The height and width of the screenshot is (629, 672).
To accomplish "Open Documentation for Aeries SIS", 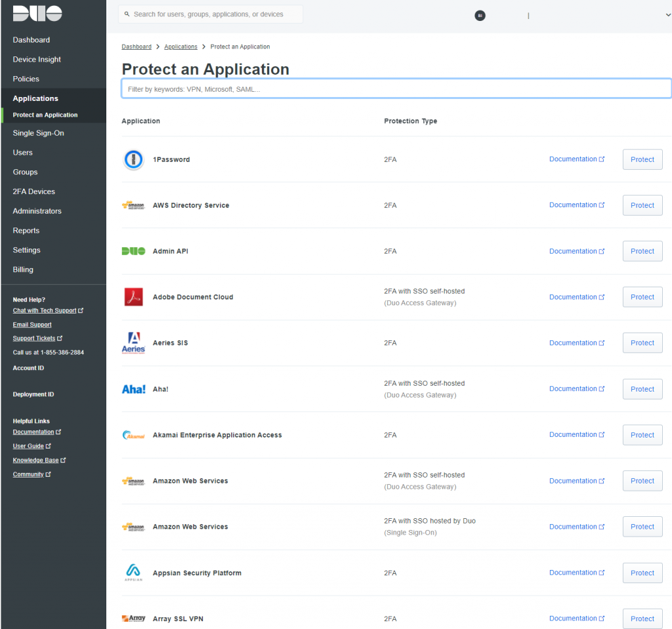I will click(577, 343).
